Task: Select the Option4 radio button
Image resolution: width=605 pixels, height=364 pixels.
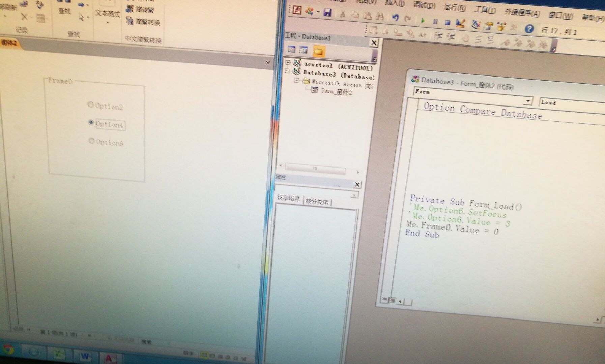Action: [x=91, y=122]
